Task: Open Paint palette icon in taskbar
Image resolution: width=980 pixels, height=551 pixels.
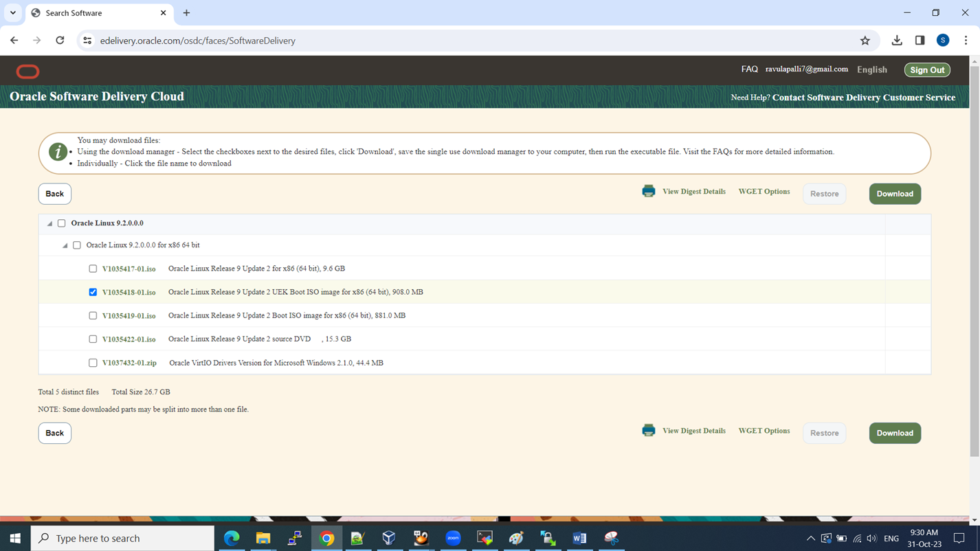Action: (516, 538)
